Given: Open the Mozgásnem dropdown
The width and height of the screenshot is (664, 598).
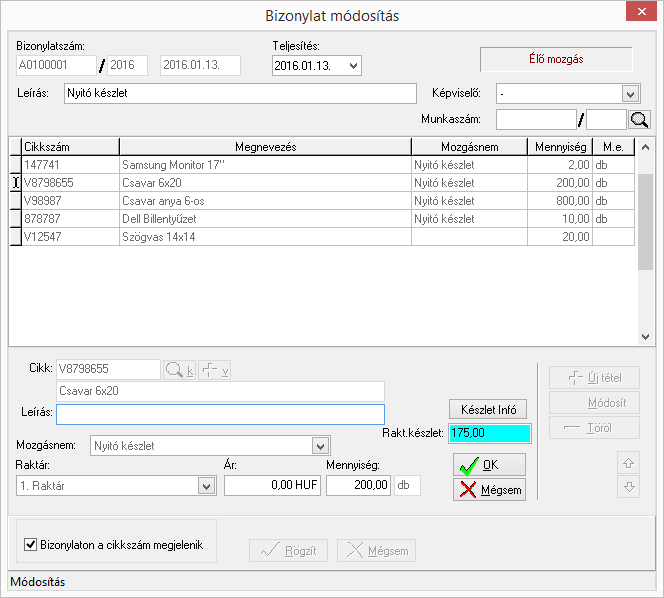Looking at the screenshot, I should click(x=320, y=446).
